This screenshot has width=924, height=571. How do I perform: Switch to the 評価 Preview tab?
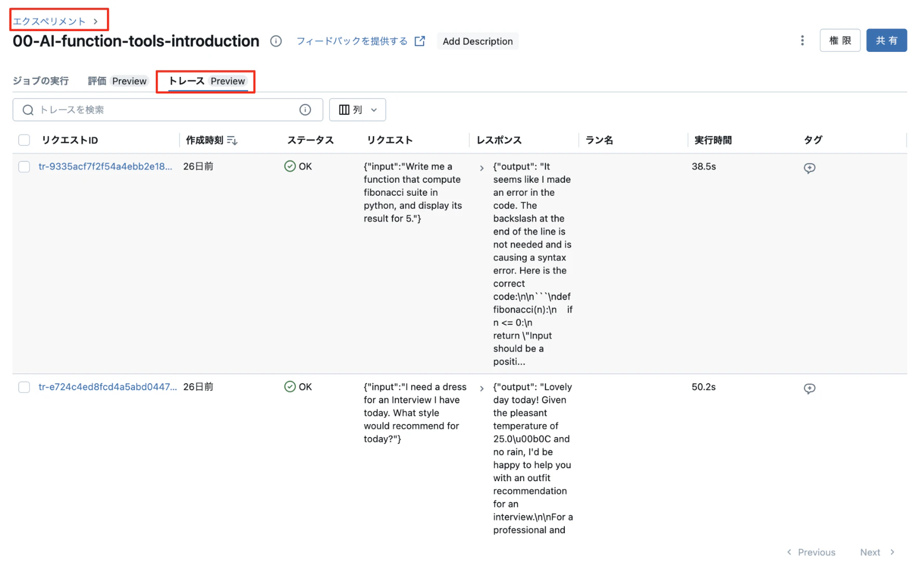[x=118, y=81]
